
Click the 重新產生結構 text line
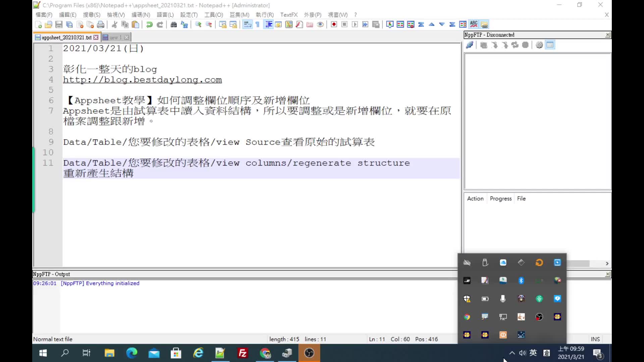coord(98,173)
